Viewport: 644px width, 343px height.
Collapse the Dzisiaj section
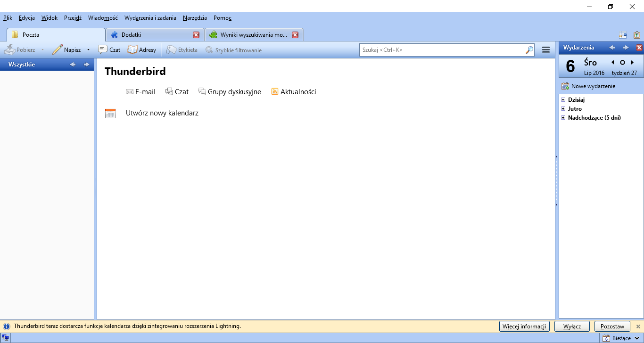pyautogui.click(x=563, y=100)
